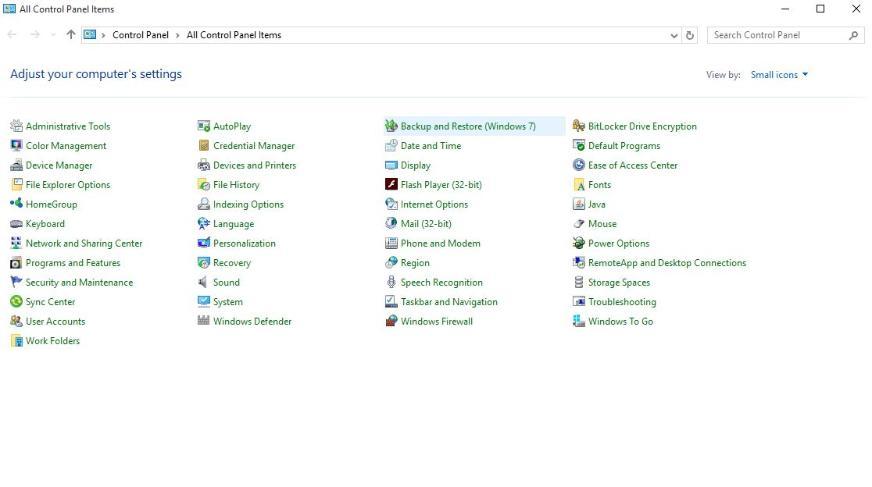872x487 pixels.
Task: Open the Troubleshooting link
Action: pyautogui.click(x=622, y=302)
